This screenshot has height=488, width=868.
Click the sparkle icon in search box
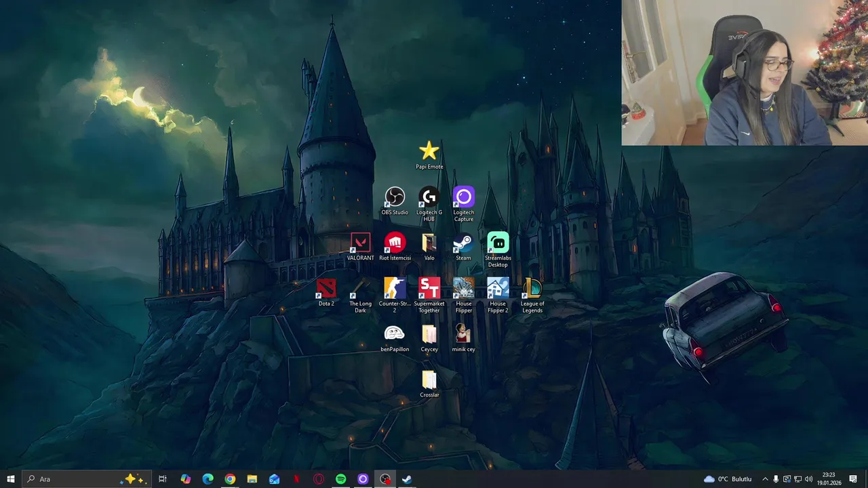click(x=134, y=479)
